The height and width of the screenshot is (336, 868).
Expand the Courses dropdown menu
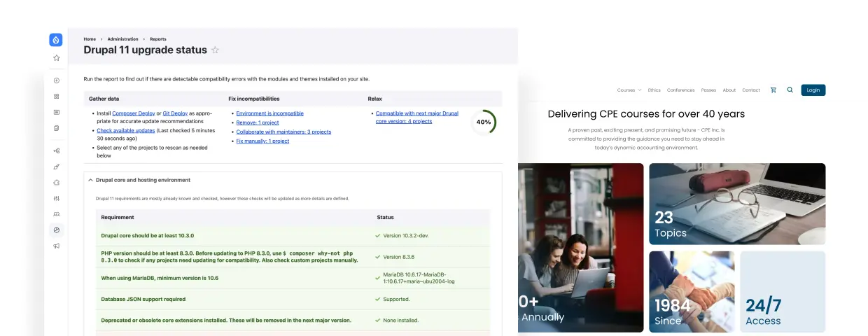[x=629, y=90]
